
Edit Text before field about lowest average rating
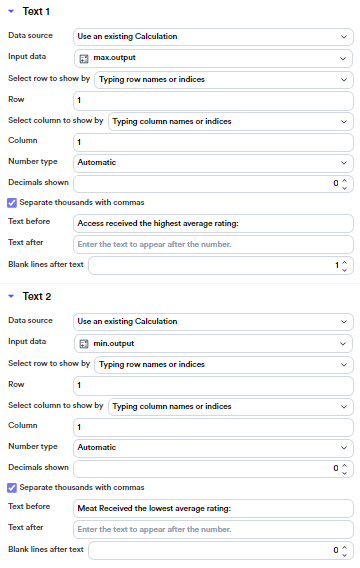point(213,509)
